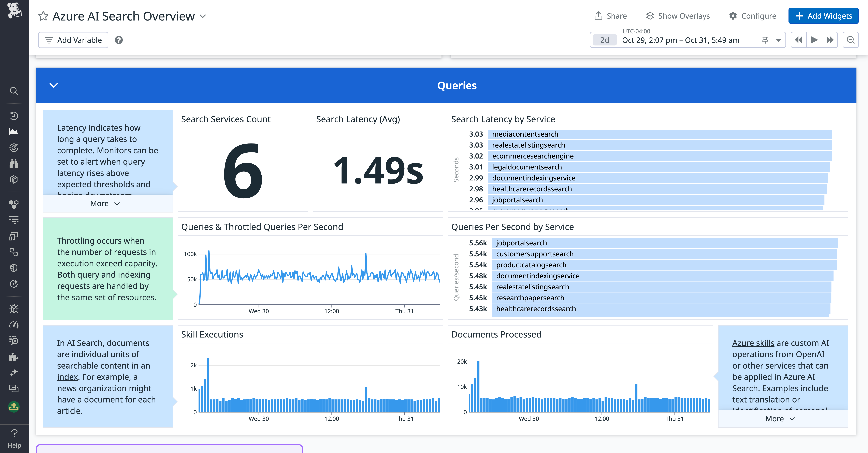Image resolution: width=868 pixels, height=453 pixels.
Task: Star the Azure AI Search Overview dashboard
Action: (x=43, y=15)
